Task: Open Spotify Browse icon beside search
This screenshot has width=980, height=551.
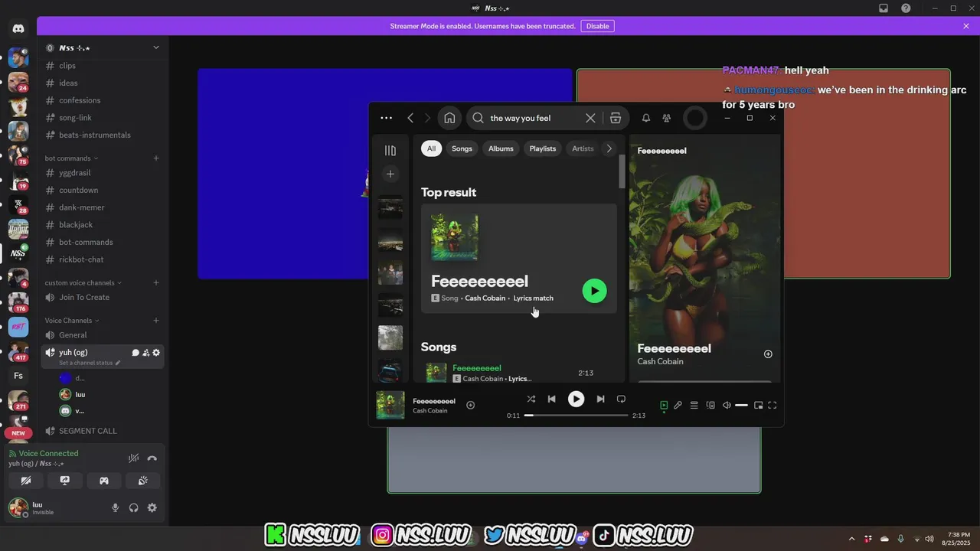Action: pyautogui.click(x=616, y=118)
